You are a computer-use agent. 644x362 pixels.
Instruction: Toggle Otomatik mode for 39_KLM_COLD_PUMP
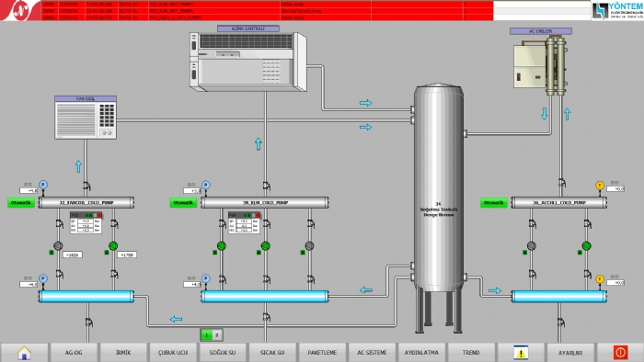click(x=183, y=202)
